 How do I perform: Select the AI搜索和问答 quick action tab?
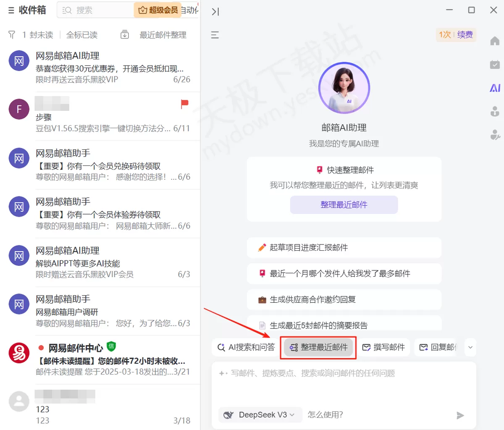pos(246,347)
